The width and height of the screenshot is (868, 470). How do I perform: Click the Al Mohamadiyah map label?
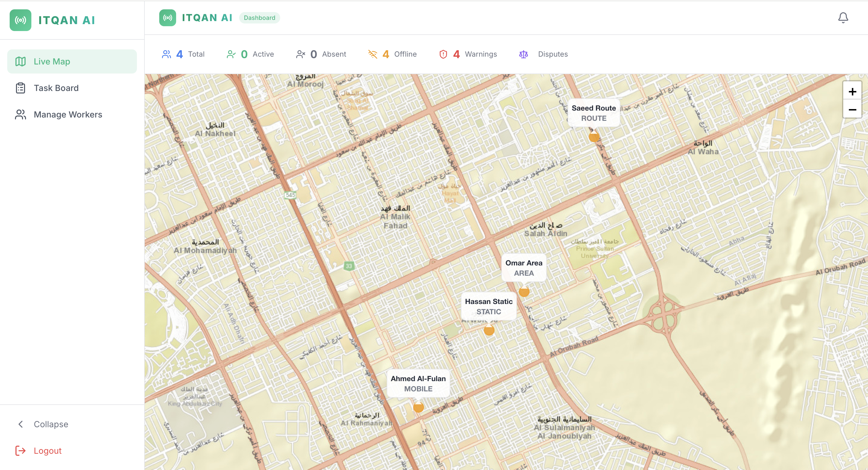(x=205, y=246)
